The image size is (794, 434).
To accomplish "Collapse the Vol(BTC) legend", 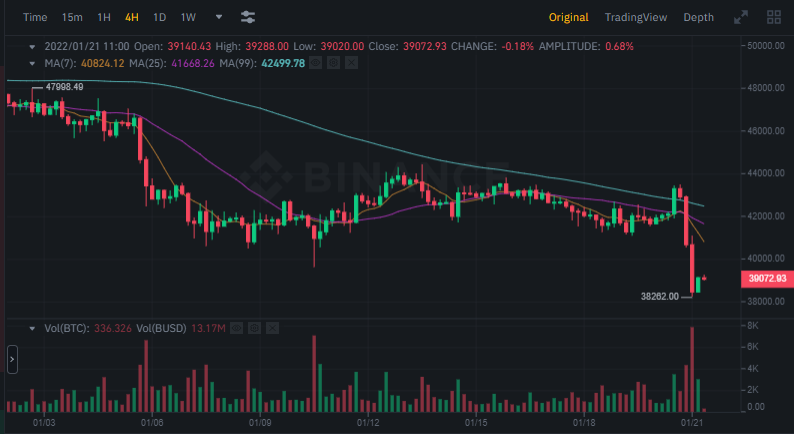I will [x=32, y=328].
